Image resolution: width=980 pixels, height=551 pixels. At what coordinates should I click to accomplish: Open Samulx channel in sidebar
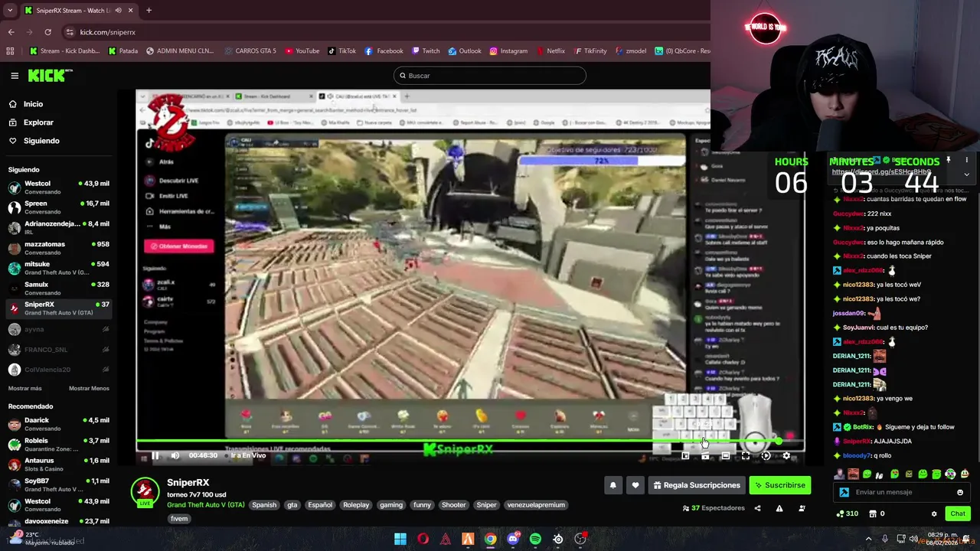point(58,289)
